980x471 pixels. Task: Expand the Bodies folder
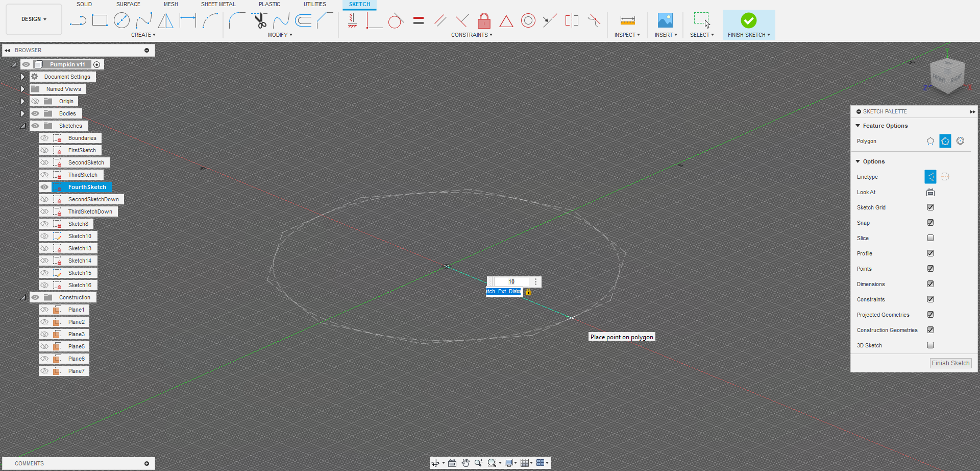tap(22, 113)
